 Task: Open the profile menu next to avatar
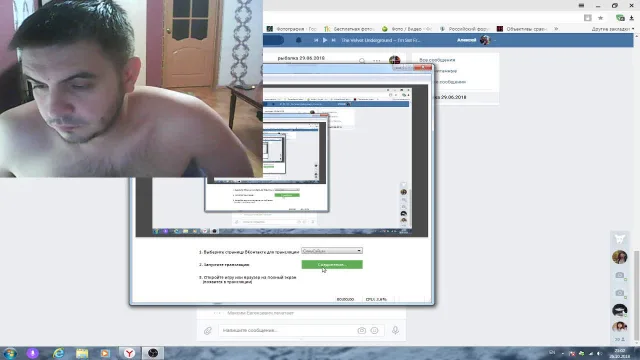pos(495,40)
